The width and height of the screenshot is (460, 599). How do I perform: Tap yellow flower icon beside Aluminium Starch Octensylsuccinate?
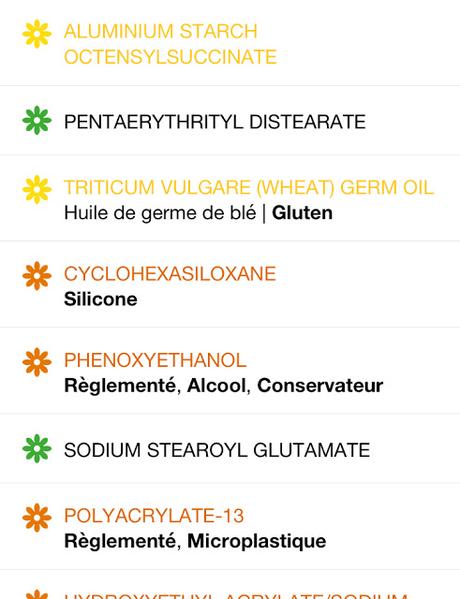[x=37, y=34]
